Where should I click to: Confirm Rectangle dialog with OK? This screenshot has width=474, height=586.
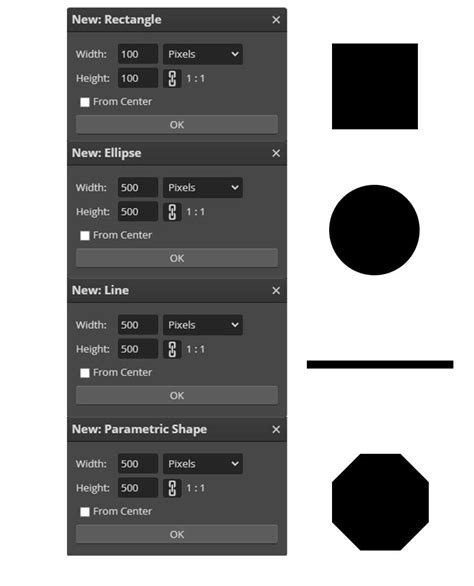(177, 124)
